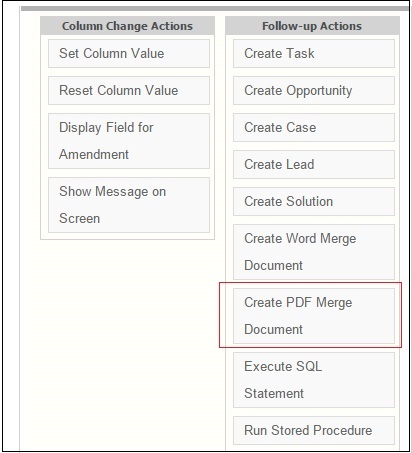This screenshot has width=412, height=453.
Task: Choose the Create Solution action
Action: (x=314, y=201)
